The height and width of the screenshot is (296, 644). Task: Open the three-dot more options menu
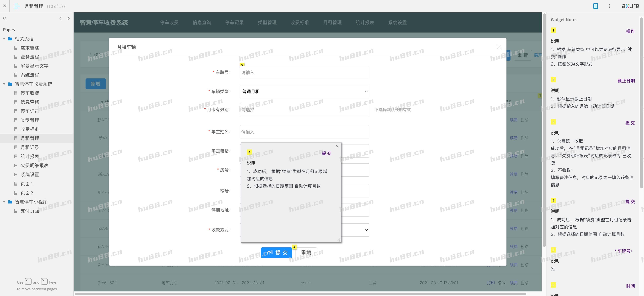click(609, 6)
